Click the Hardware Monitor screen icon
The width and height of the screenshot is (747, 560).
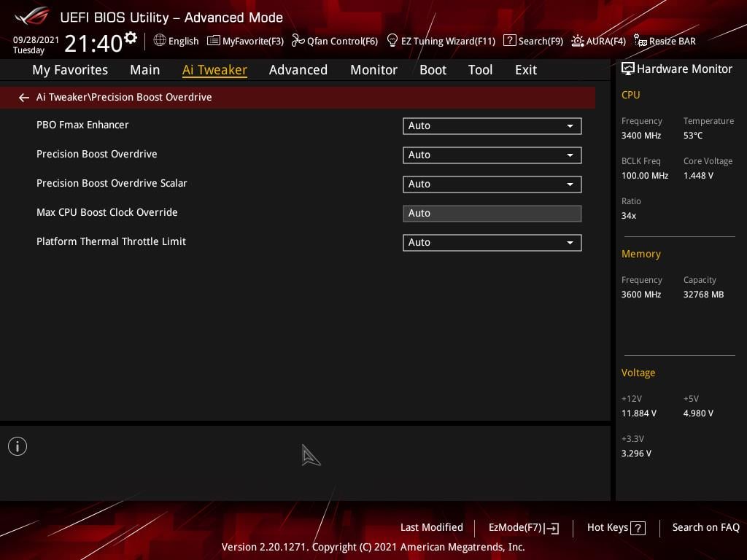(628, 69)
